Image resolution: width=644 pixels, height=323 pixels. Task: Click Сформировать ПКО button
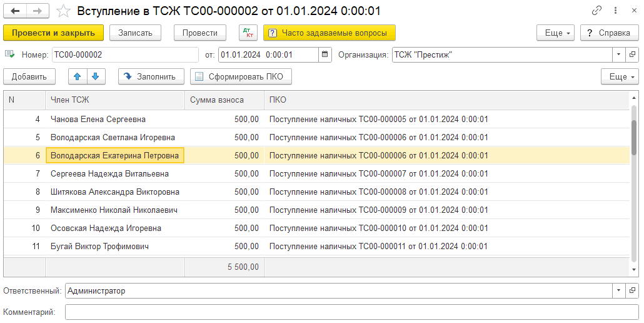click(241, 76)
